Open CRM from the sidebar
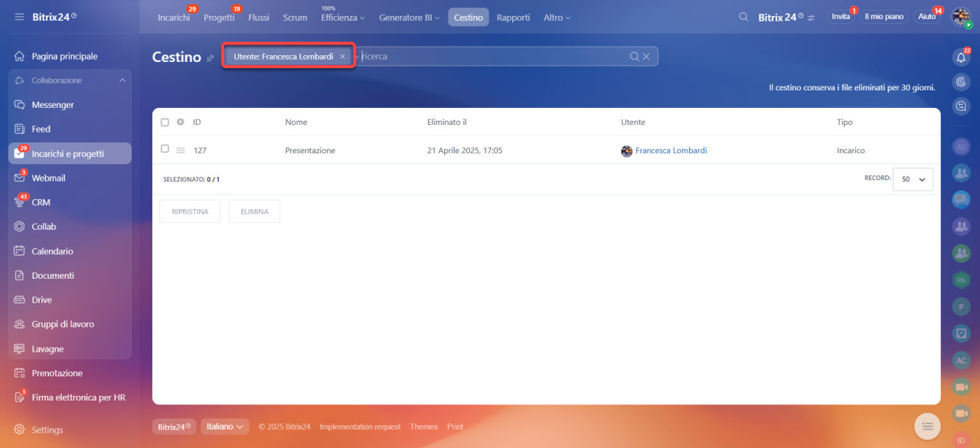This screenshot has width=980, height=448. point(41,202)
